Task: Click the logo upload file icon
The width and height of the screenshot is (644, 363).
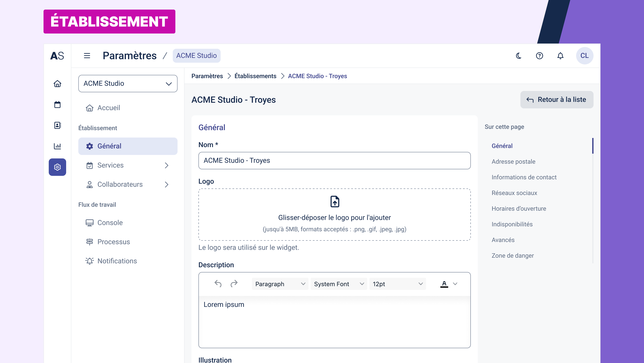Action: coord(334,202)
